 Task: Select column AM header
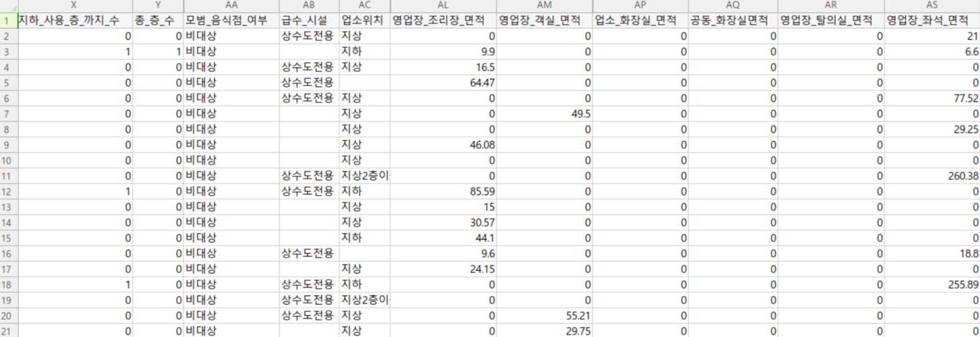pyautogui.click(x=544, y=5)
